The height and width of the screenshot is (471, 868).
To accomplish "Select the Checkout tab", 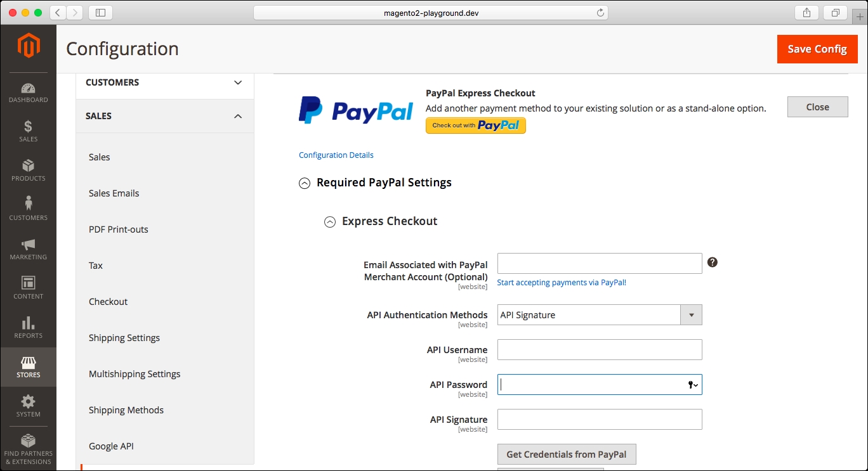I will click(x=108, y=302).
